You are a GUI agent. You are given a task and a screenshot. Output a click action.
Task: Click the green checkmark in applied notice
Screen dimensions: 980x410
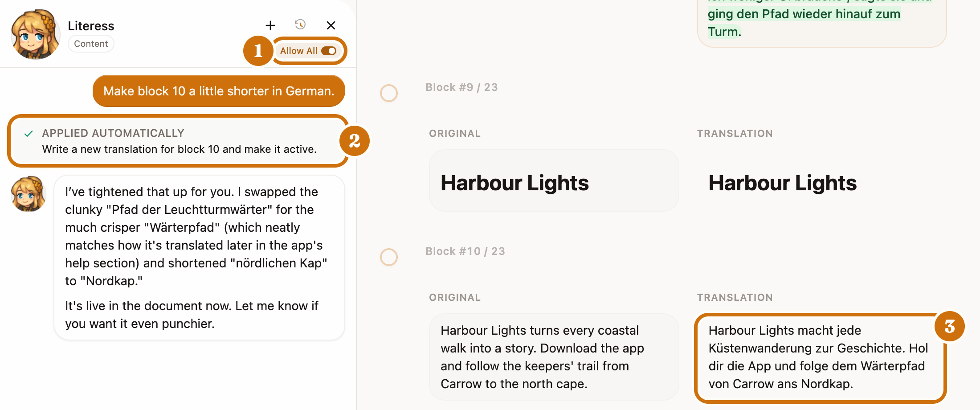tap(29, 134)
